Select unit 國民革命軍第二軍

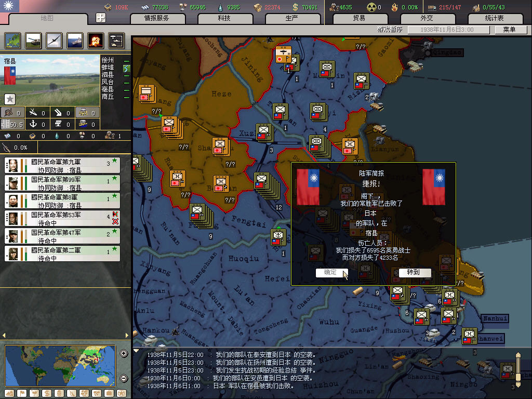pos(62,254)
